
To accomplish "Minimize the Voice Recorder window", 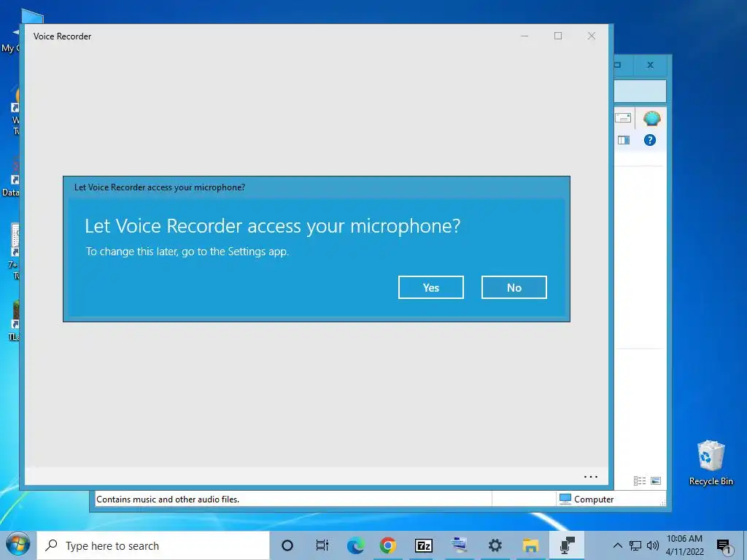I will click(525, 36).
